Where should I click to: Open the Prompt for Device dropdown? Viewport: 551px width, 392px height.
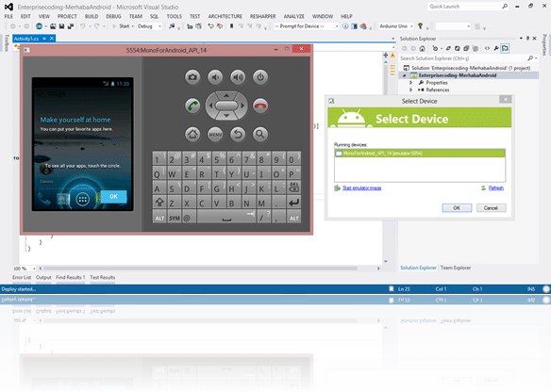point(337,26)
